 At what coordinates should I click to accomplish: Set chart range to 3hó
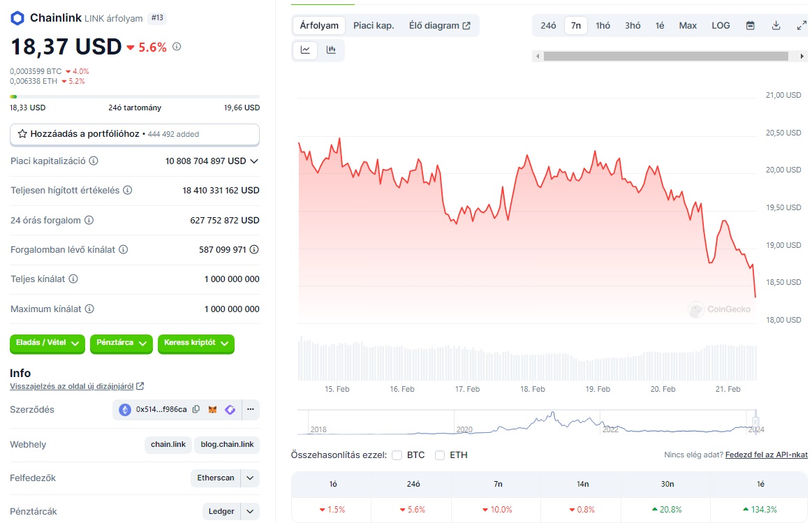(633, 25)
